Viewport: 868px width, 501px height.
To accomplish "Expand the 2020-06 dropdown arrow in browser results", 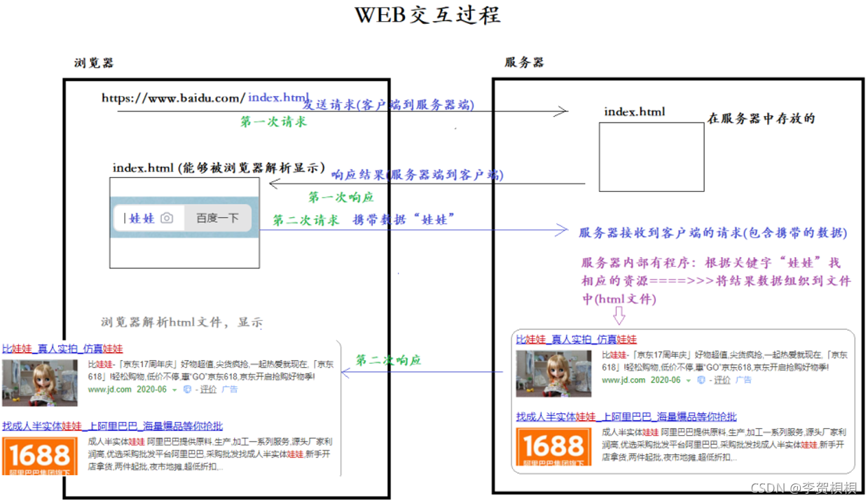I will point(174,389).
